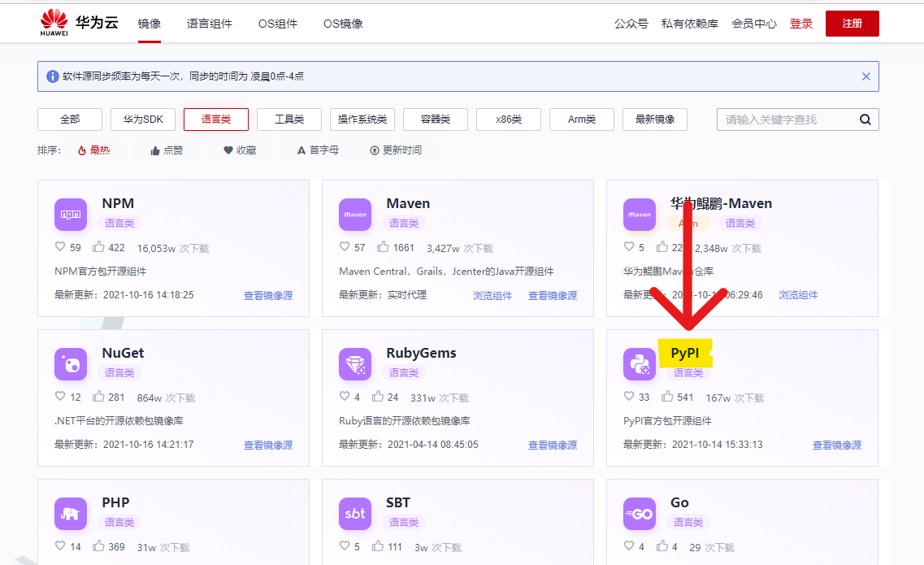Select the 工具类 filter
This screenshot has height=565, width=924.
tap(288, 120)
